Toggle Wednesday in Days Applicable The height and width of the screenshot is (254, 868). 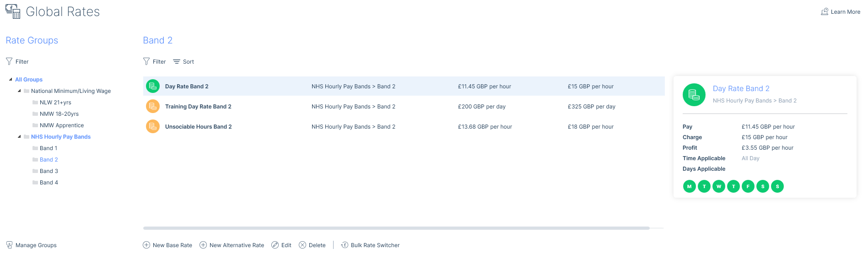click(x=718, y=186)
